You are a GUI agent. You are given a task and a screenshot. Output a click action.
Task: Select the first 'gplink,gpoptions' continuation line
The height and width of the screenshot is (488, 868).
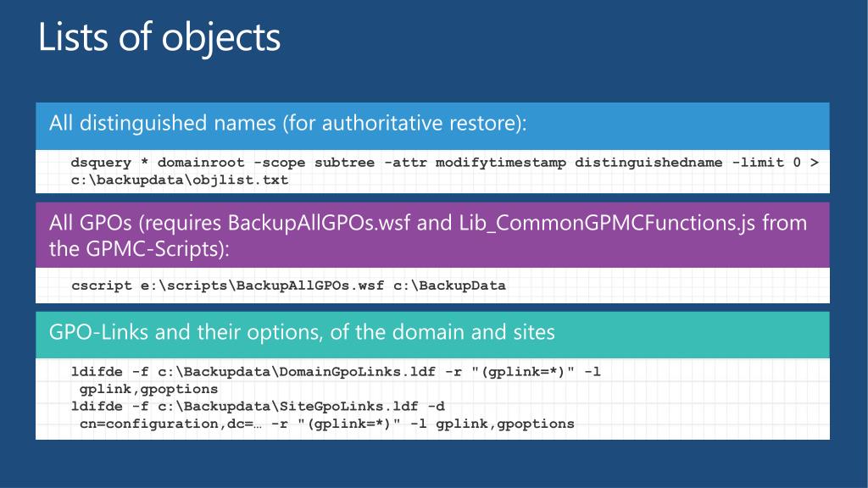point(149,389)
